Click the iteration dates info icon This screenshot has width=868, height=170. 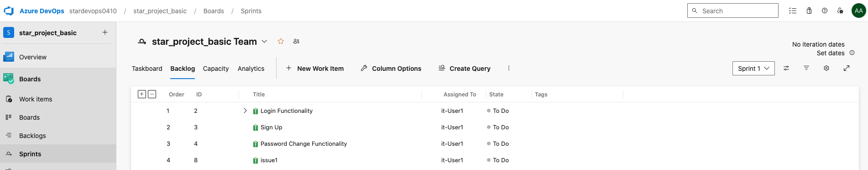coord(852,53)
